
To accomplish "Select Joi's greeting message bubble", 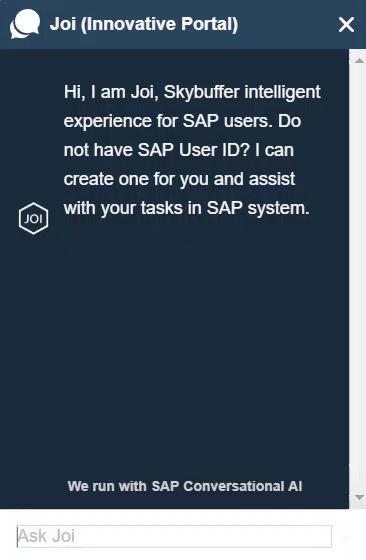I will point(192,150).
